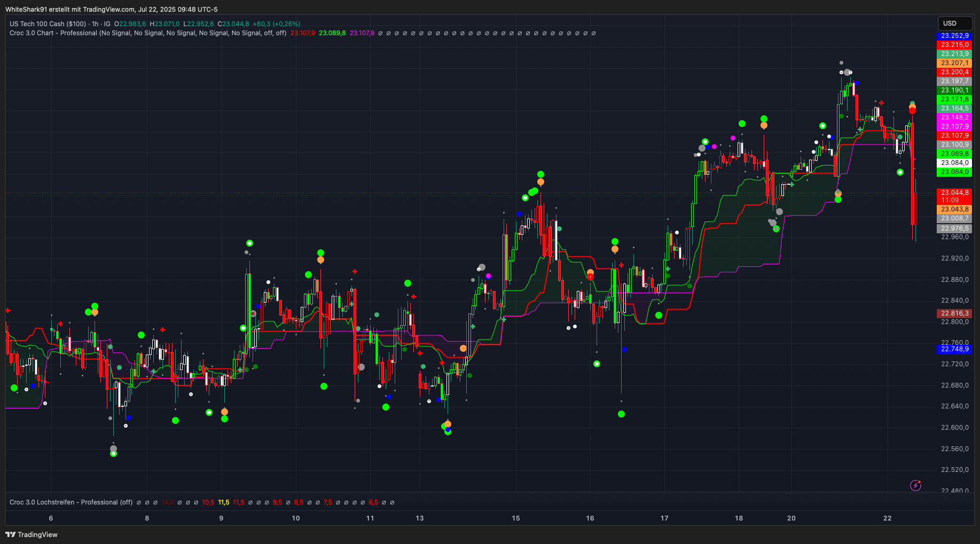Click the TradingView logo
The width and height of the screenshot is (980, 544).
pos(32,534)
